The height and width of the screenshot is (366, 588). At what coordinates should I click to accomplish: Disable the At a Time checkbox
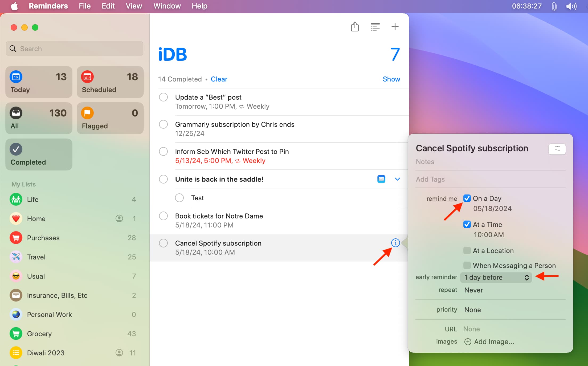(x=467, y=224)
